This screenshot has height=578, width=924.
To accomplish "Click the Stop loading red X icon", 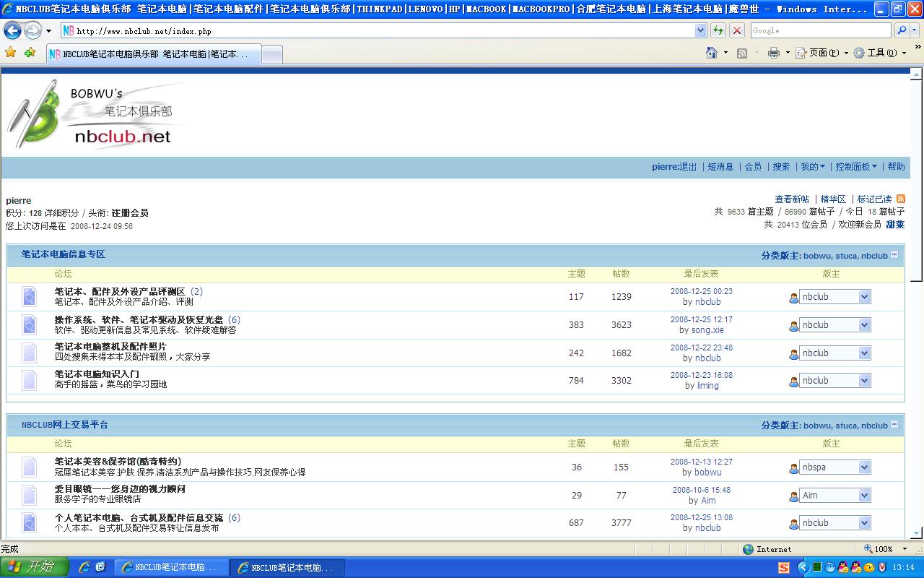I will (x=737, y=30).
